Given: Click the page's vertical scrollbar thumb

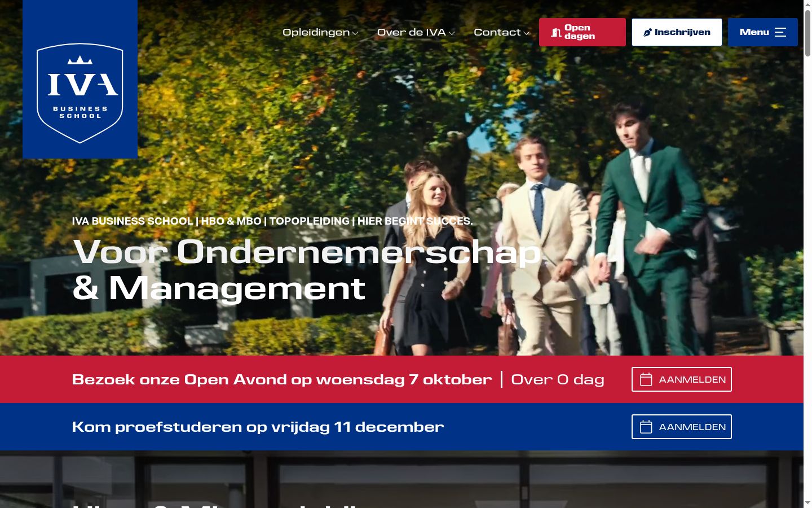Looking at the screenshot, I should coord(807,33).
